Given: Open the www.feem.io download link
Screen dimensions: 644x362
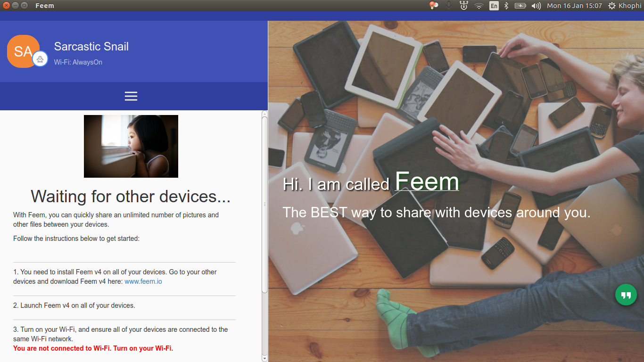Looking at the screenshot, I should pyautogui.click(x=143, y=281).
